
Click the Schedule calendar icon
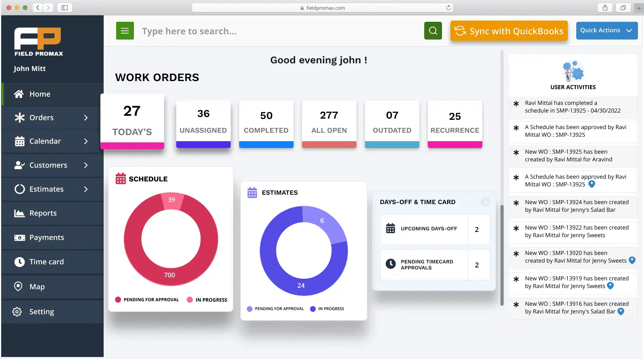(121, 178)
